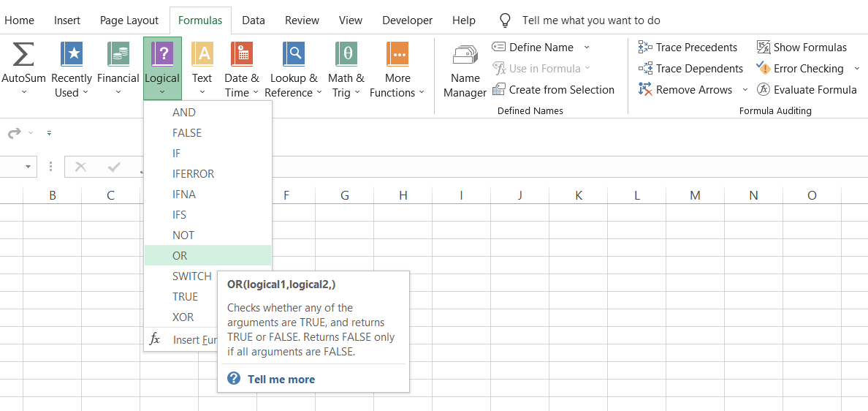Screen dimensions: 868x411
Task: Expand the Remove Arrows dropdown arrow
Action: point(745,90)
